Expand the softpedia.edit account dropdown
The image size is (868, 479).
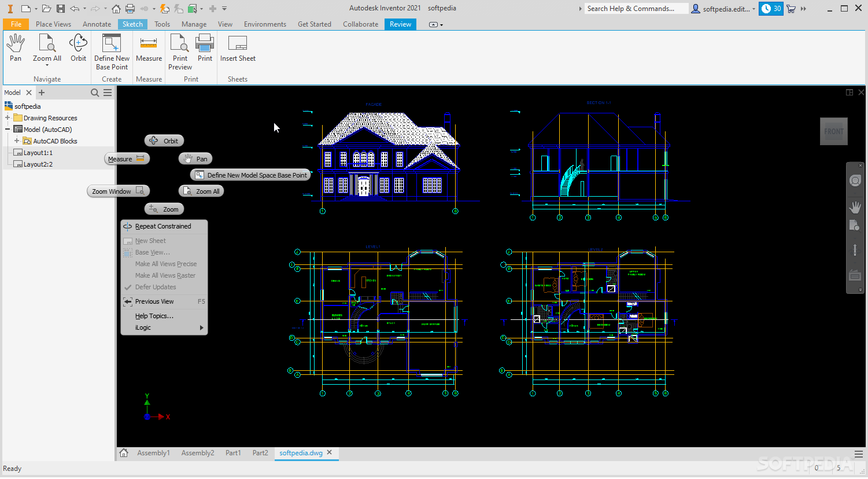(754, 9)
